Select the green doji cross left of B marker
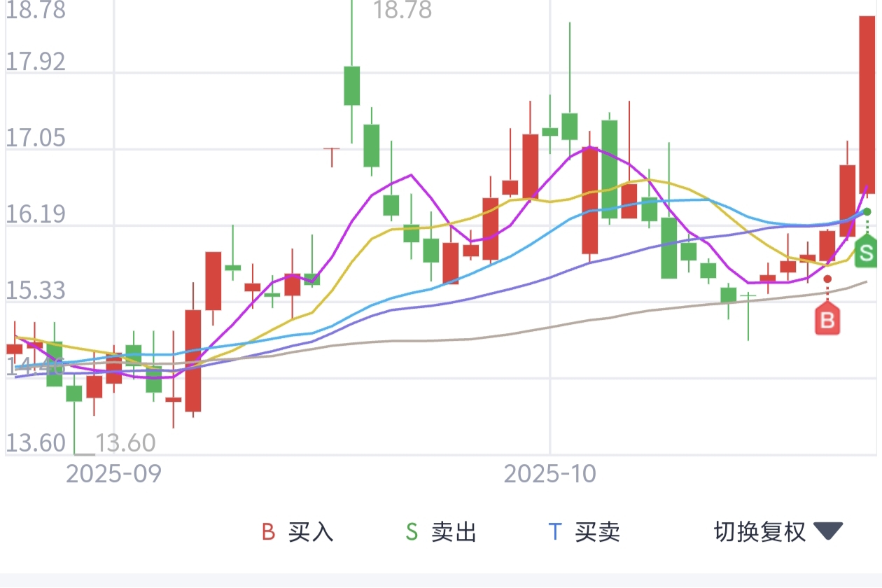Screen dimensions: 882x588 pos(748,296)
